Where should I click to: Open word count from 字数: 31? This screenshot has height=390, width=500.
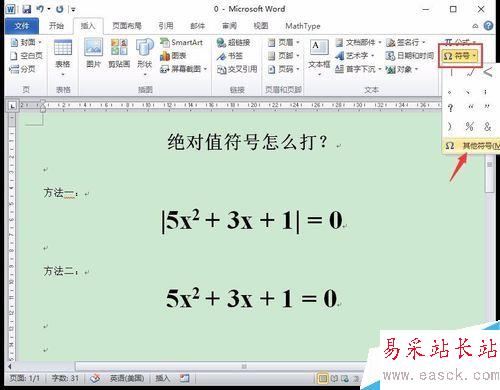click(65, 378)
